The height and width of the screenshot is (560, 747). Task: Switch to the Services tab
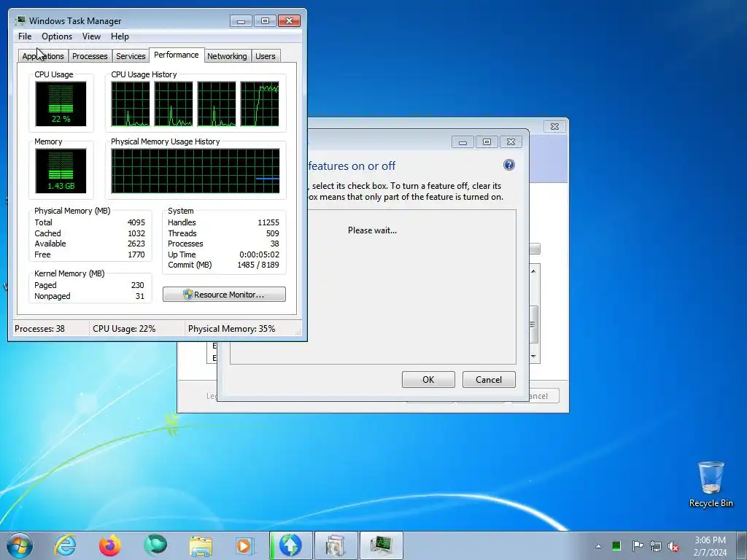[x=131, y=56]
